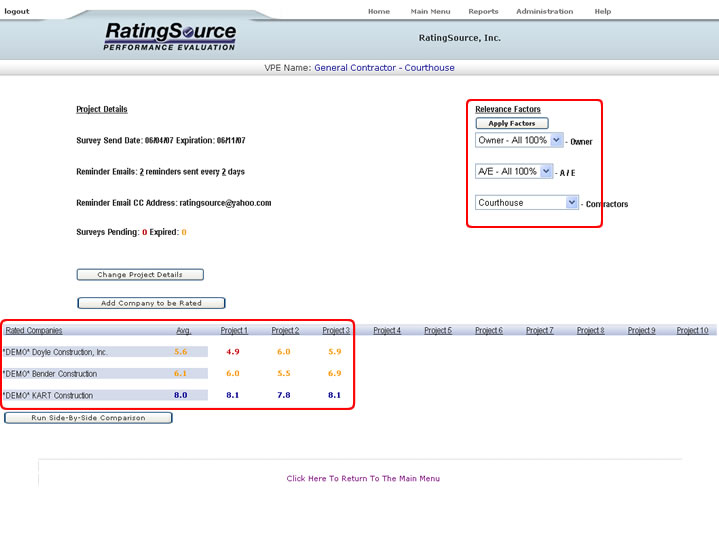The image size is (719, 537).
Task: Sort by the Avg. column header
Action: [183, 330]
